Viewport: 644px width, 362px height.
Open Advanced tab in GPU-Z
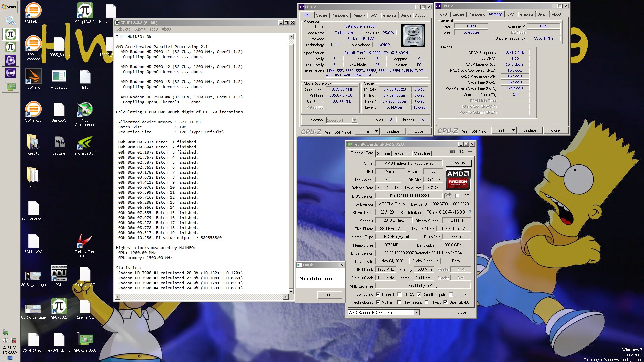(402, 154)
